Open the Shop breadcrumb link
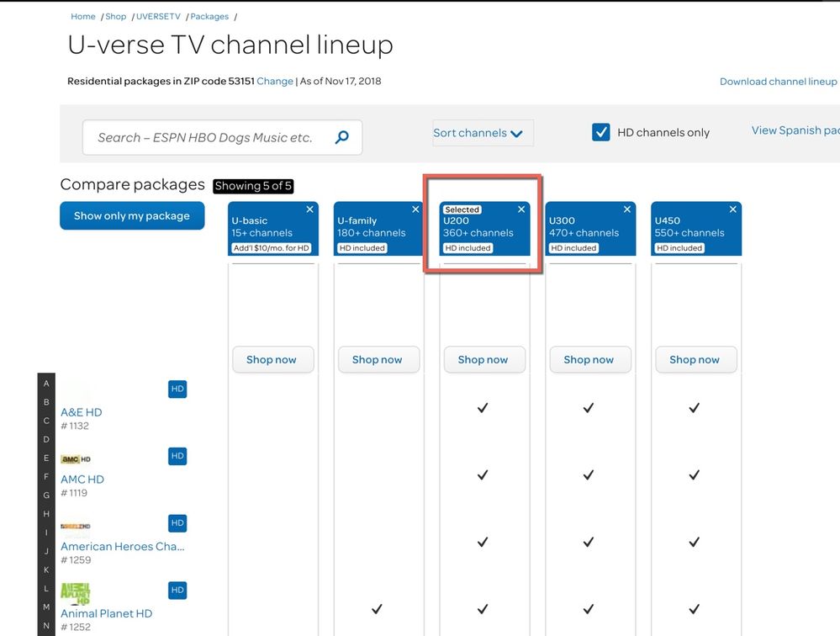This screenshot has width=840, height=636. coord(116,16)
